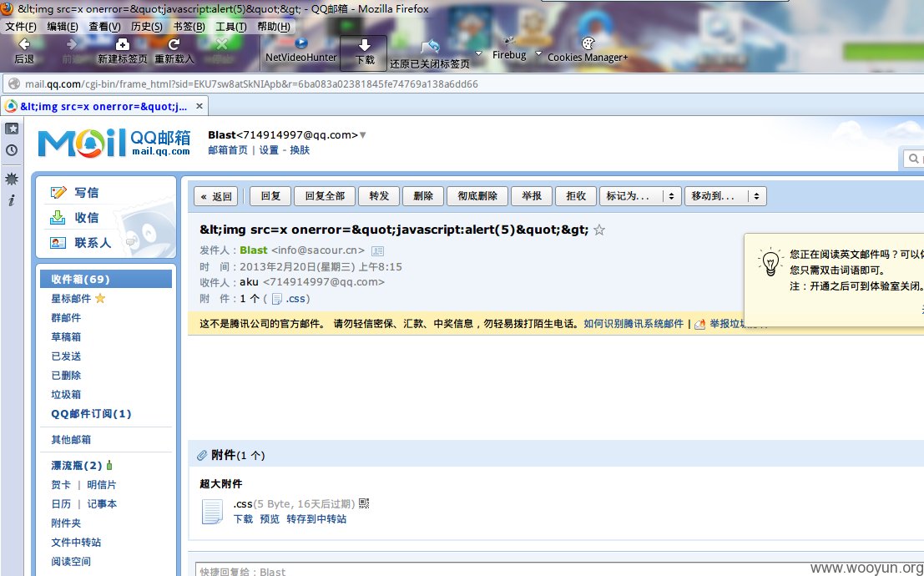The height and width of the screenshot is (576, 924).
Task: Star this email subject
Action: (x=598, y=230)
